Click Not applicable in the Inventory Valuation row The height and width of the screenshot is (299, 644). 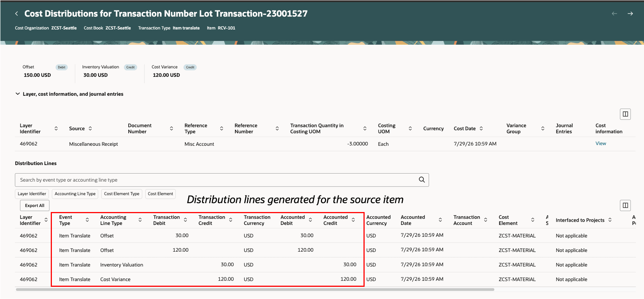pyautogui.click(x=571, y=265)
